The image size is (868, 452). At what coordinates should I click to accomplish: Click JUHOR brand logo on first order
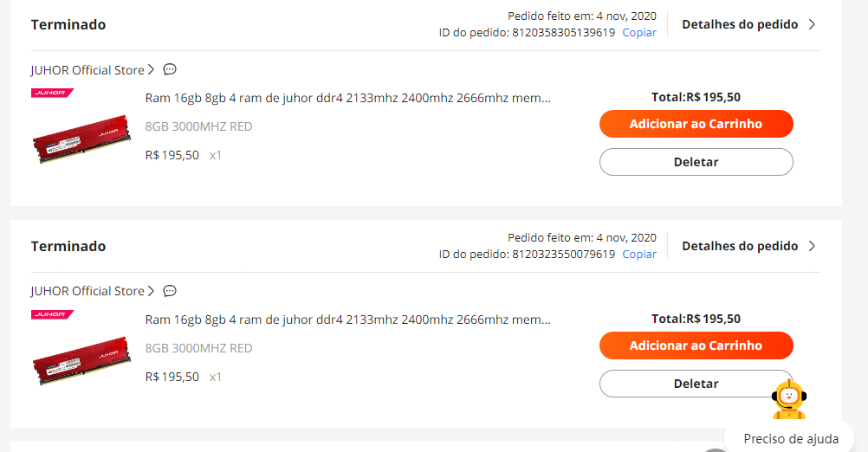coord(52,93)
